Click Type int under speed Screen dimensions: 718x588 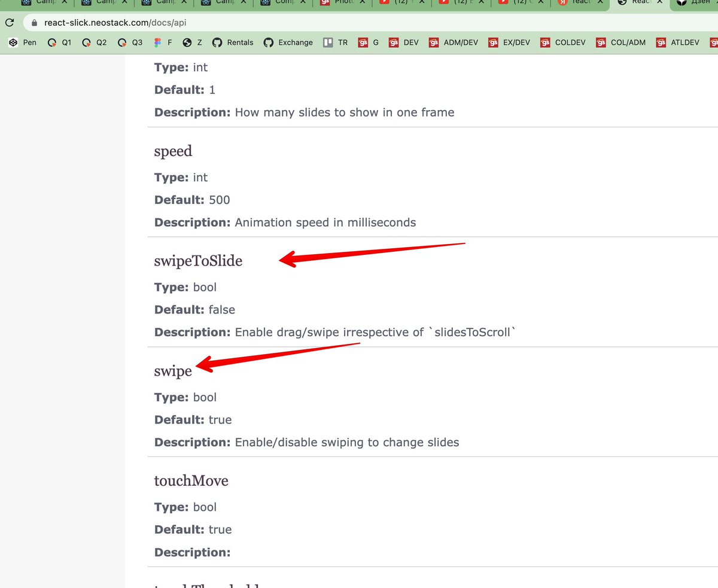pos(181,178)
